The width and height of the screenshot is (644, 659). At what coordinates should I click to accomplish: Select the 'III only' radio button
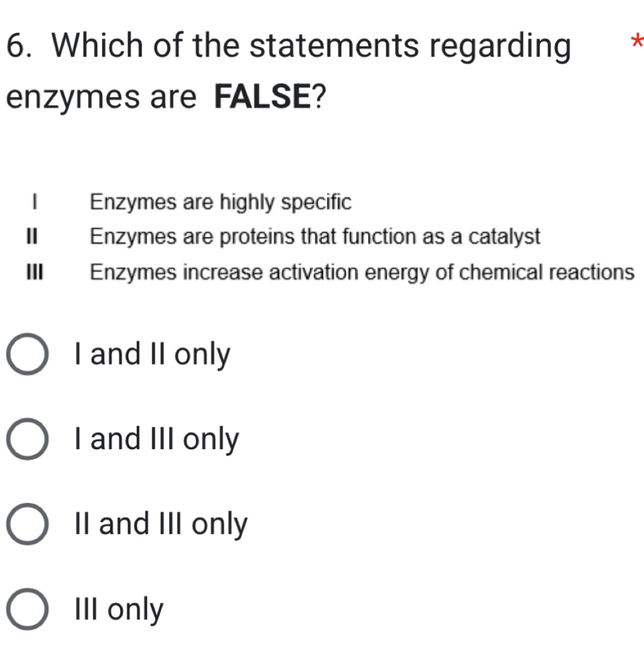[26, 608]
